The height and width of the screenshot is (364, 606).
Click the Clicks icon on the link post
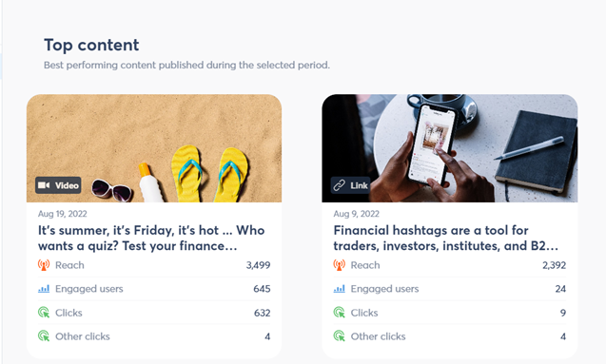tap(339, 313)
